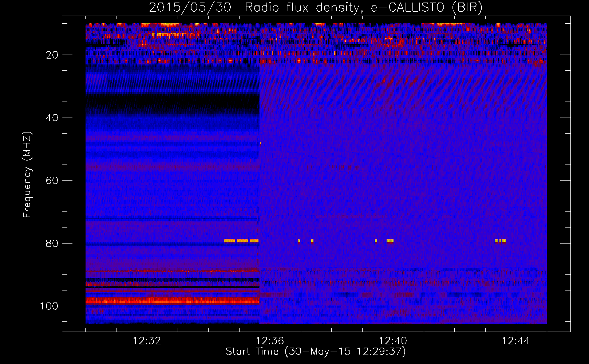Click the long yellow 80 MHz burst before 12:36

point(241,241)
